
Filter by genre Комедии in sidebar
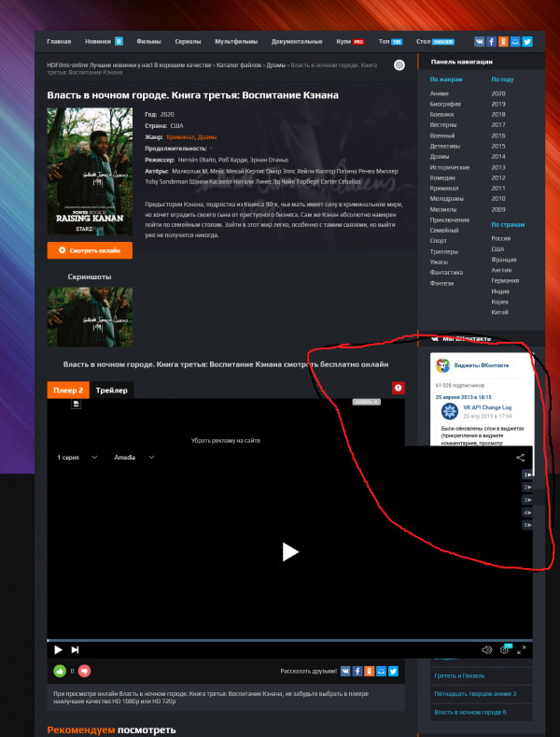click(x=442, y=177)
